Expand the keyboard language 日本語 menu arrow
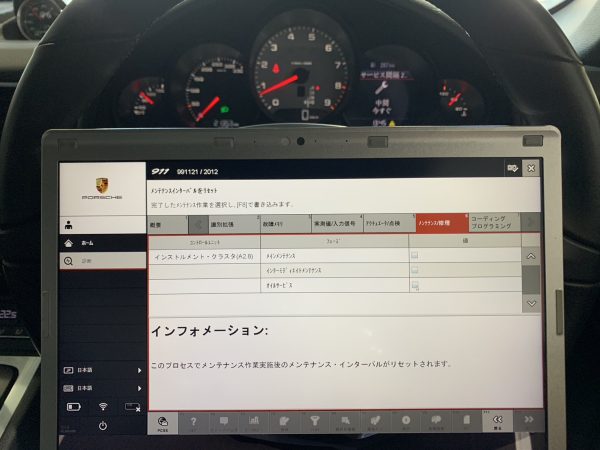The width and height of the screenshot is (600, 450). pyautogui.click(x=139, y=388)
